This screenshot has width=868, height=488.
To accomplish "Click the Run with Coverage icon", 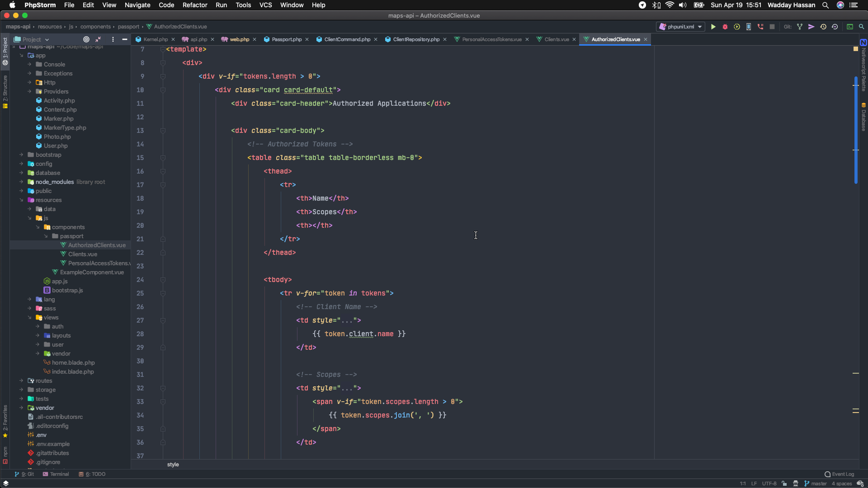I will [737, 27].
